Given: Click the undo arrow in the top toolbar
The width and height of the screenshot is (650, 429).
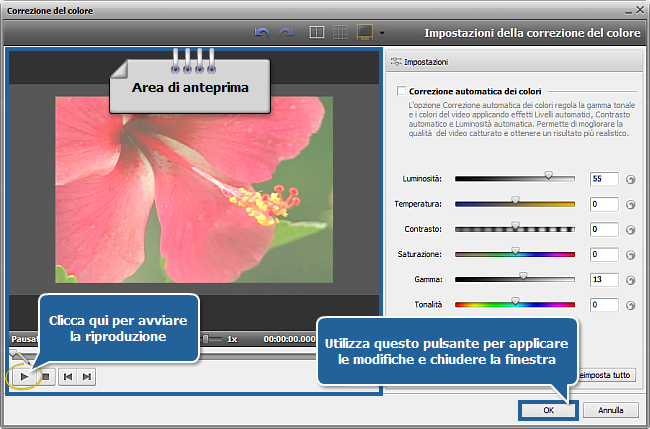Looking at the screenshot, I should 263,33.
